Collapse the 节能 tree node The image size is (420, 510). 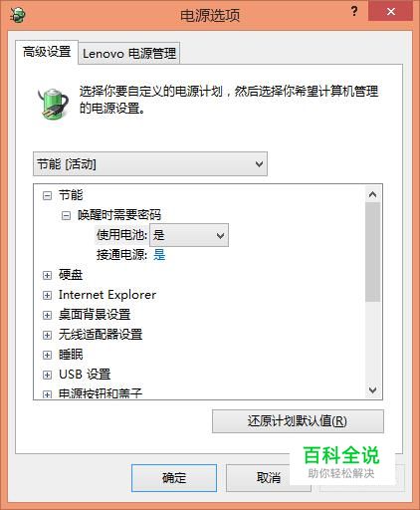coord(47,195)
